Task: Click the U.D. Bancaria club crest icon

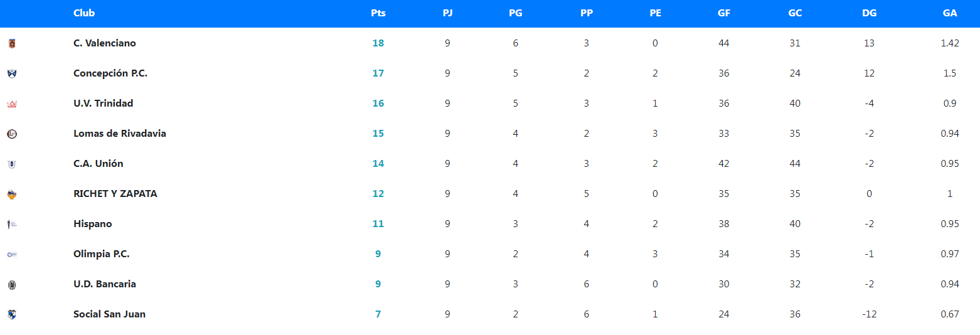Action: pyautogui.click(x=12, y=285)
